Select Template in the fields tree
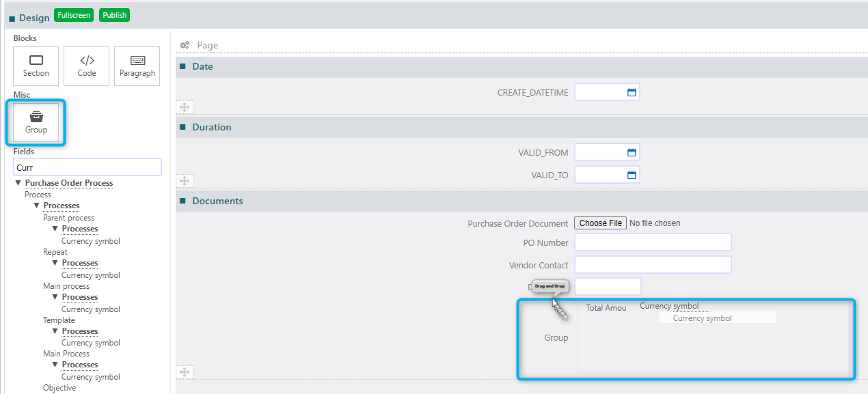This screenshot has width=868, height=394. [x=59, y=320]
